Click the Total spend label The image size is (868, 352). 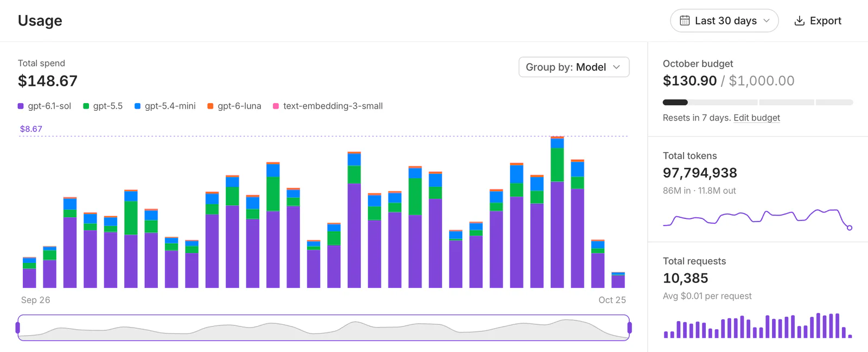[41, 63]
